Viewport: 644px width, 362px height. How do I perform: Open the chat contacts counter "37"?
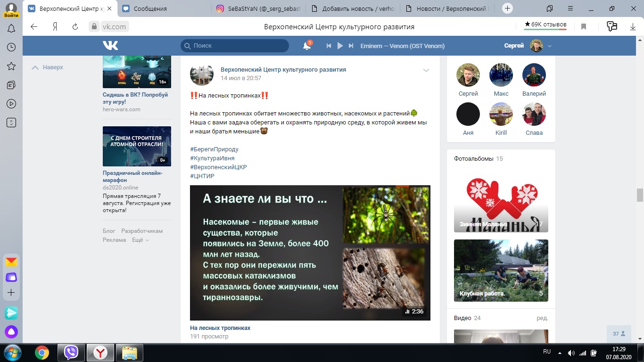tap(619, 334)
